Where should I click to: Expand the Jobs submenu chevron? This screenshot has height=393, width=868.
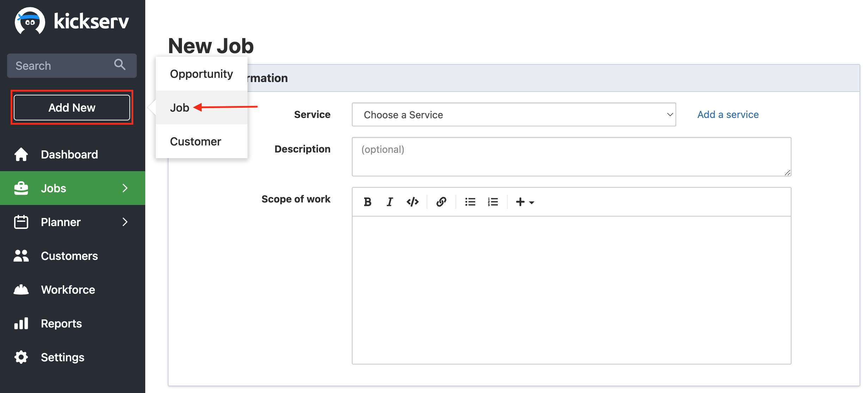point(125,188)
